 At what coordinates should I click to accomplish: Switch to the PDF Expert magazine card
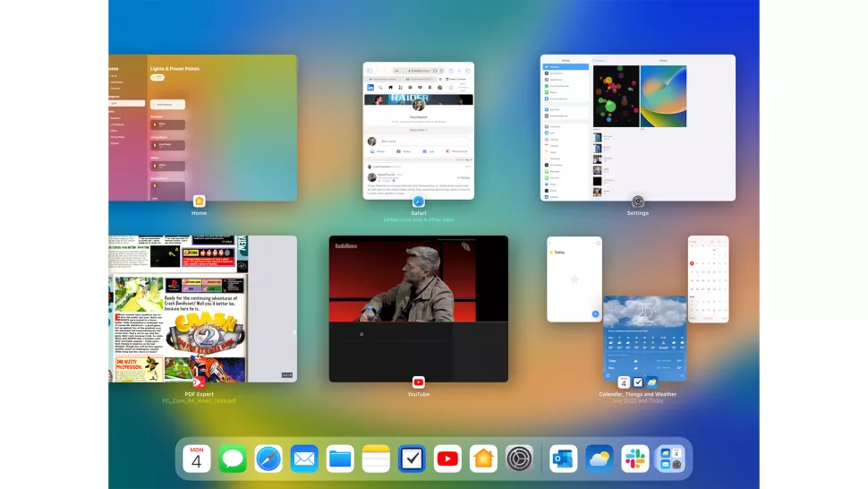pos(202,308)
